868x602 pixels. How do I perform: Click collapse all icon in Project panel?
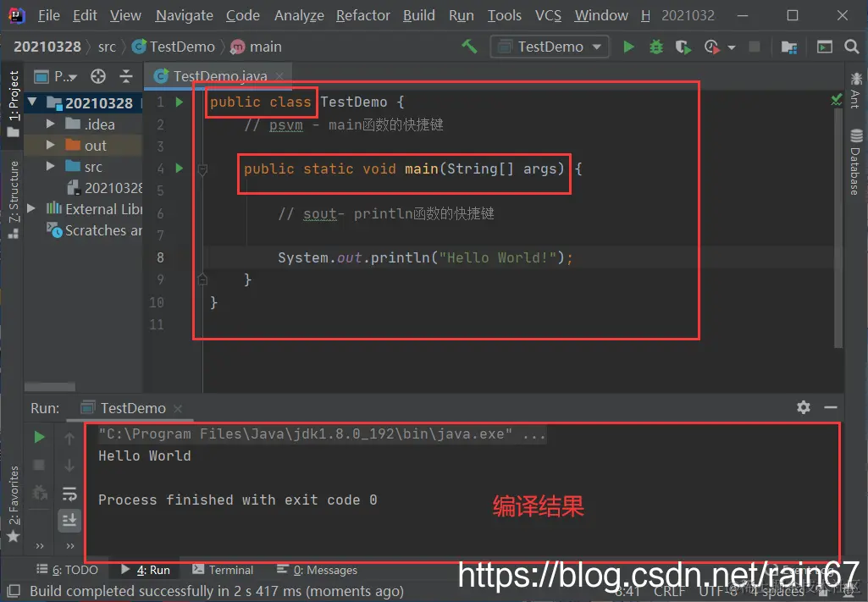point(126,76)
